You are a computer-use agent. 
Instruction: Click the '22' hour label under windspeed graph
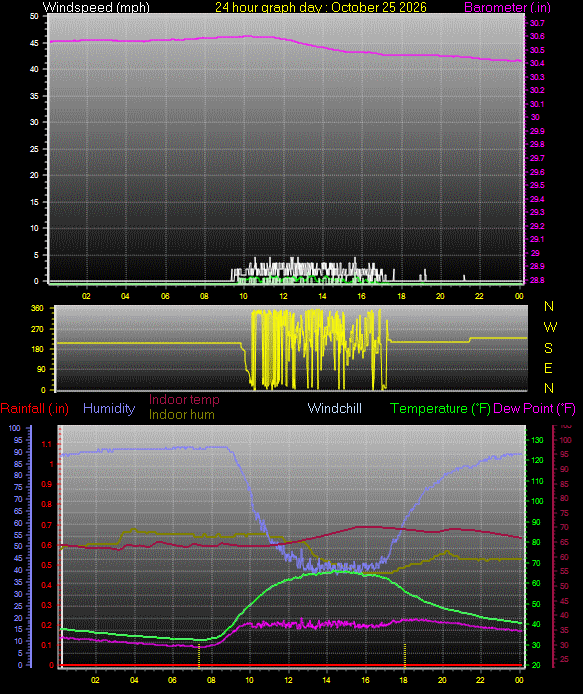[479, 296]
